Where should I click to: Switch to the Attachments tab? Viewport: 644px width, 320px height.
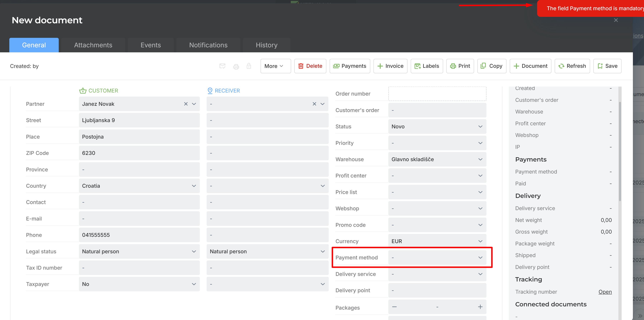pyautogui.click(x=93, y=45)
